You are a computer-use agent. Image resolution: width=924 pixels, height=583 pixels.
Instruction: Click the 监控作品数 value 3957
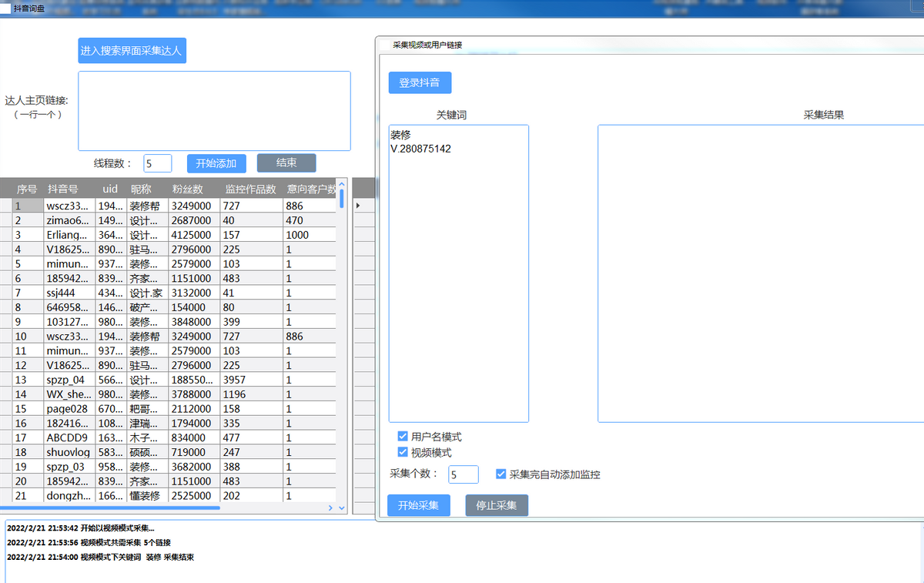coord(251,380)
